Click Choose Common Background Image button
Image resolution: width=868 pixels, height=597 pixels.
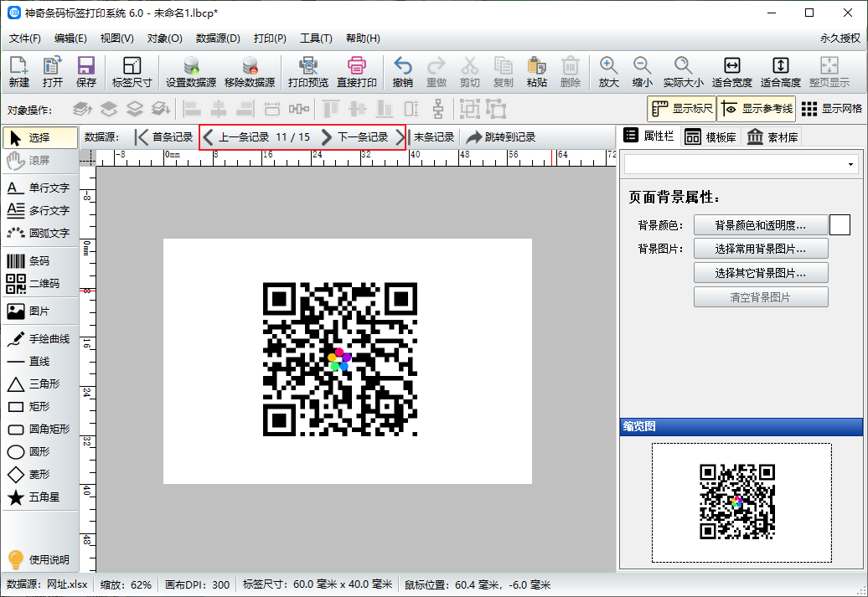coord(760,249)
